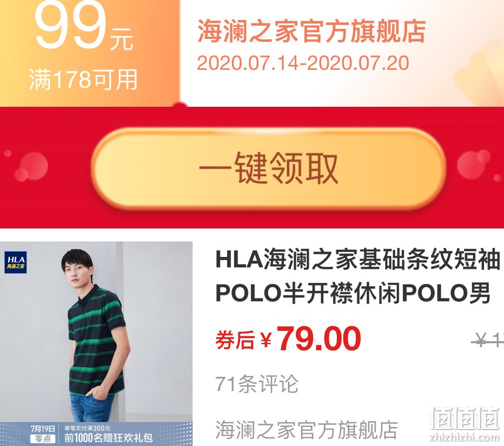
Task: Click the 单笔实付满300元 banner text
Action: pos(87,428)
